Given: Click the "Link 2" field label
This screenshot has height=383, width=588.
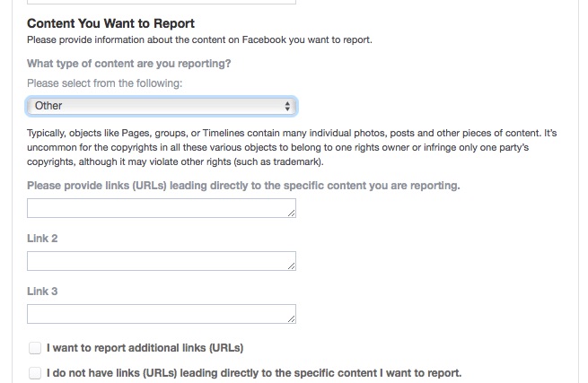Looking at the screenshot, I should click(x=43, y=239).
